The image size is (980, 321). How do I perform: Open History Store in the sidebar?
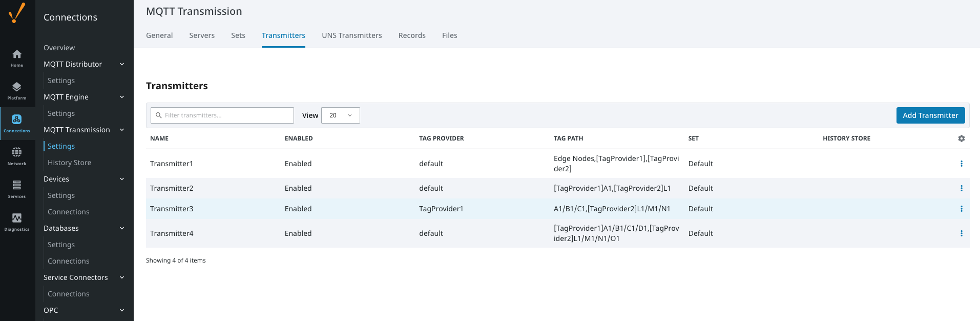[69, 163]
